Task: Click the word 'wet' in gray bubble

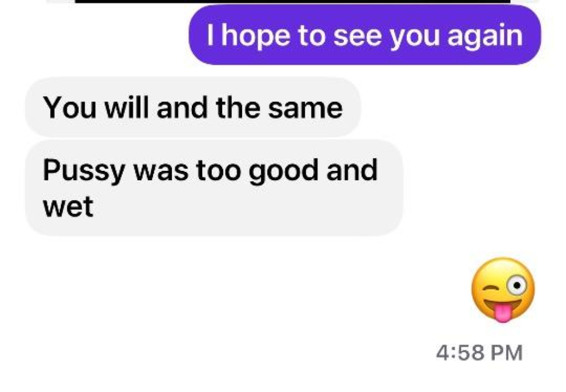Action: (68, 207)
